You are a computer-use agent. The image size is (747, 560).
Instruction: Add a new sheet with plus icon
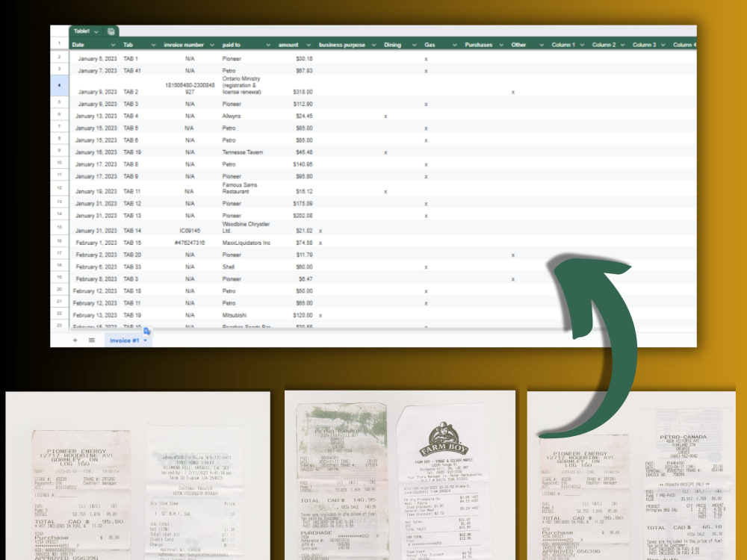point(75,340)
